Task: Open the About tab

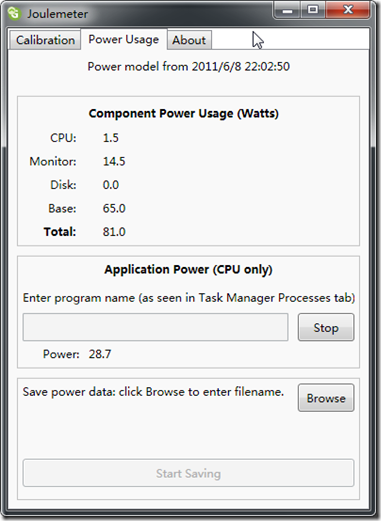Action: coord(189,40)
